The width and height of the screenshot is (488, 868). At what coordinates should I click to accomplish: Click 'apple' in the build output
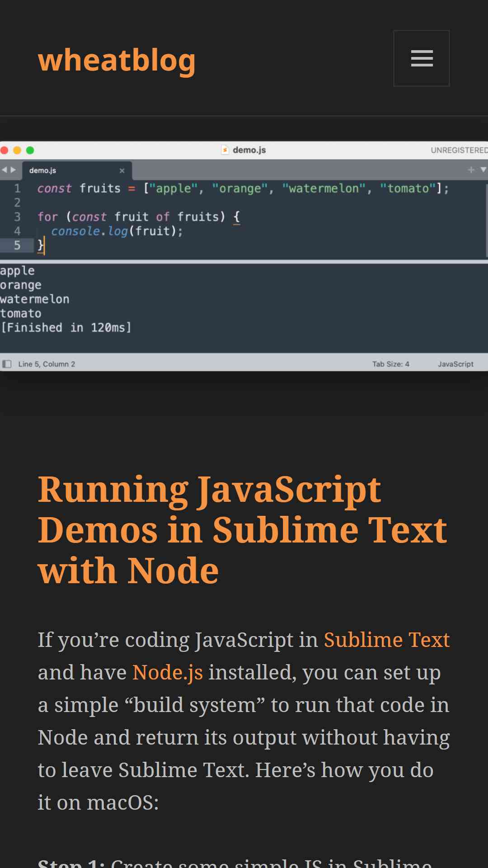coord(17,270)
